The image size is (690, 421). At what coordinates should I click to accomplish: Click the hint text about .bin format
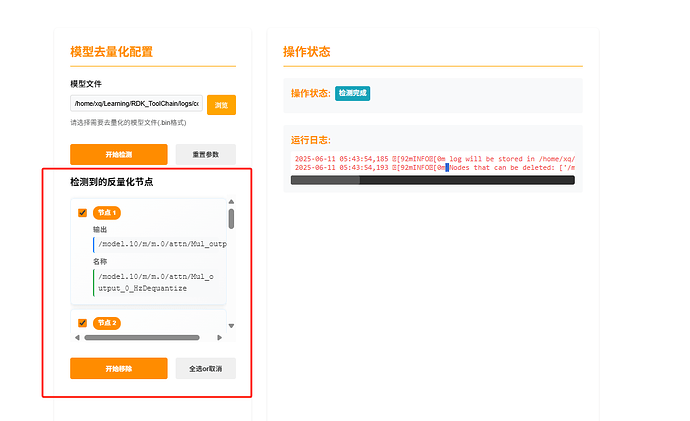point(128,123)
